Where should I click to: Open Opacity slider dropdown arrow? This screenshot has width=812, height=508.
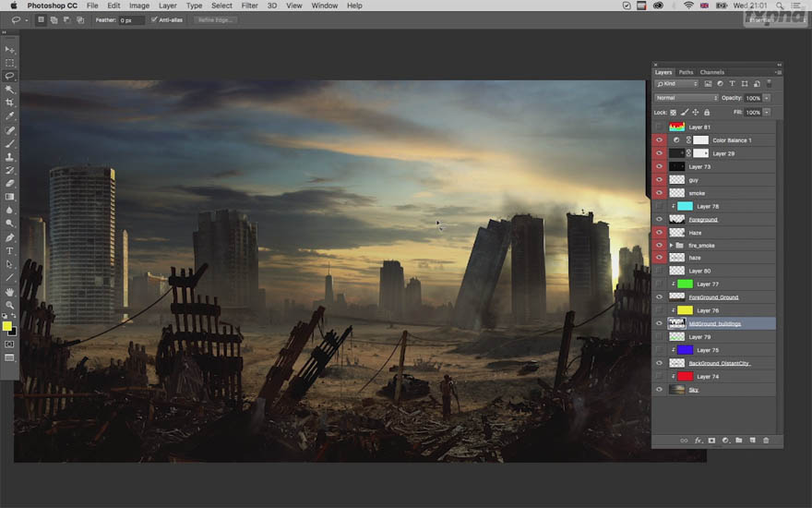(x=767, y=98)
